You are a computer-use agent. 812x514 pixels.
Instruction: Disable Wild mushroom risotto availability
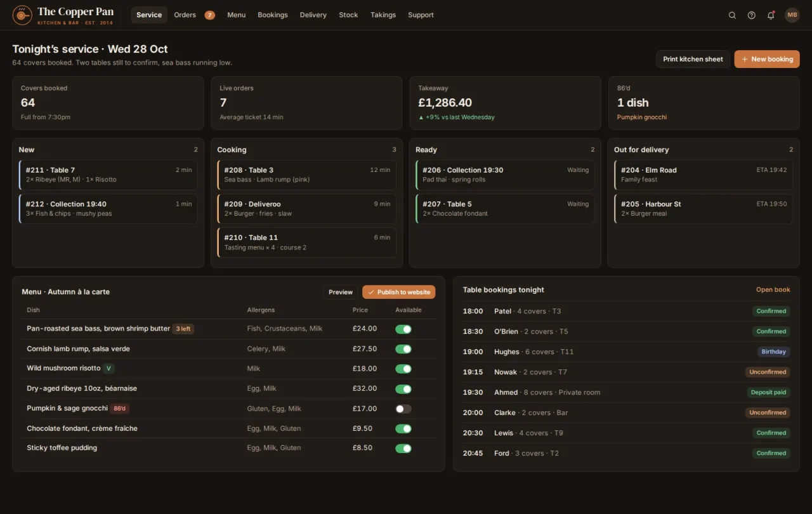pos(403,369)
